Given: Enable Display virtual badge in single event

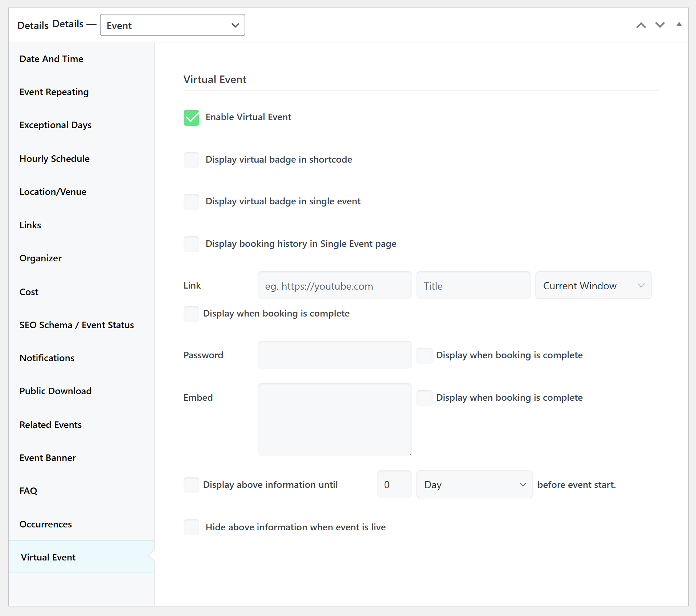Looking at the screenshot, I should tap(191, 202).
